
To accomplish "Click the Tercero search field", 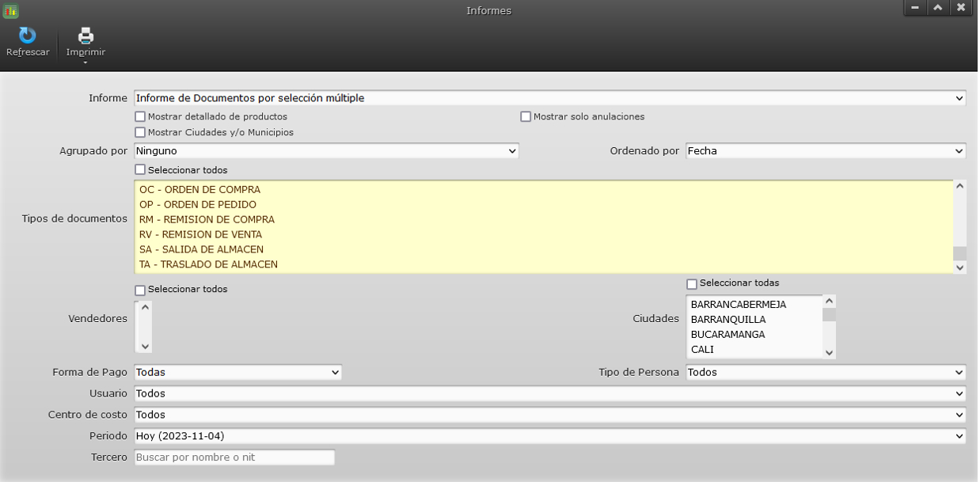I will click(234, 457).
